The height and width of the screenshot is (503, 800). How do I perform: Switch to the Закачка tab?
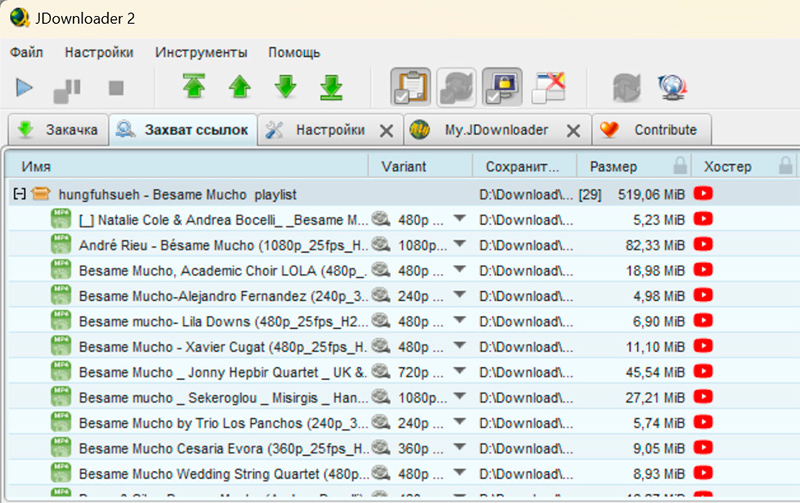(x=58, y=130)
